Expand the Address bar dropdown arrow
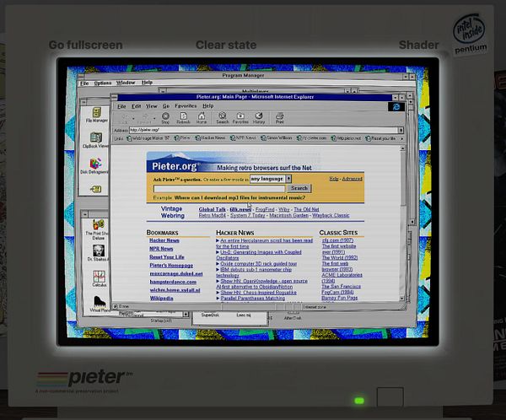 (x=401, y=130)
